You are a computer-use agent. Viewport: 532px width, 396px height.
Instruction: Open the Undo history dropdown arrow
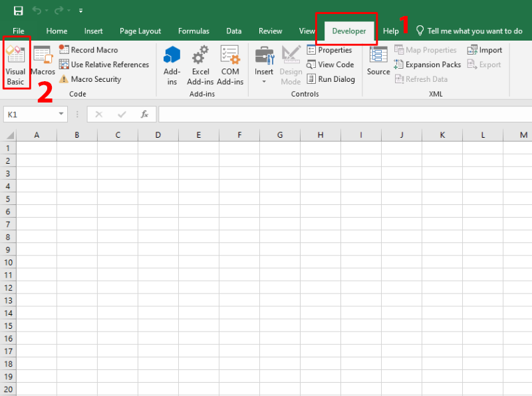[x=47, y=11]
